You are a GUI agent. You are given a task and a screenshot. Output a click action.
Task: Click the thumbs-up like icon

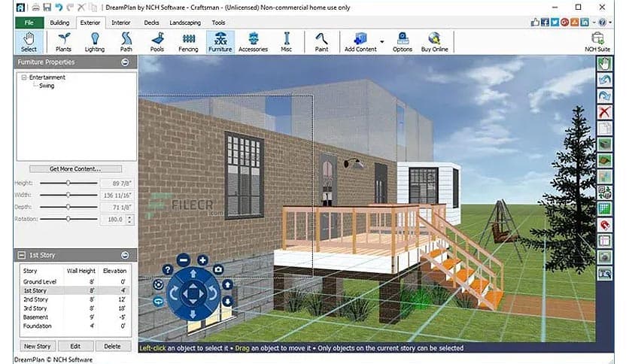(x=535, y=23)
